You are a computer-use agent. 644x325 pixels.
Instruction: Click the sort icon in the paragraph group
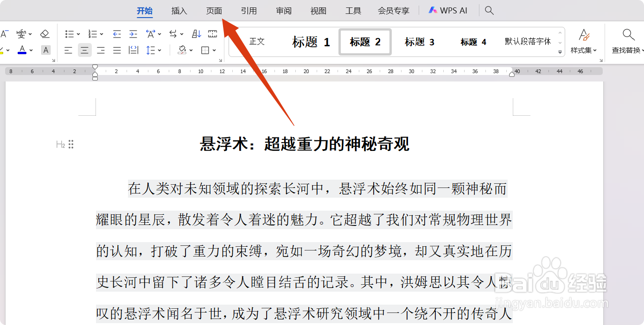tap(195, 33)
